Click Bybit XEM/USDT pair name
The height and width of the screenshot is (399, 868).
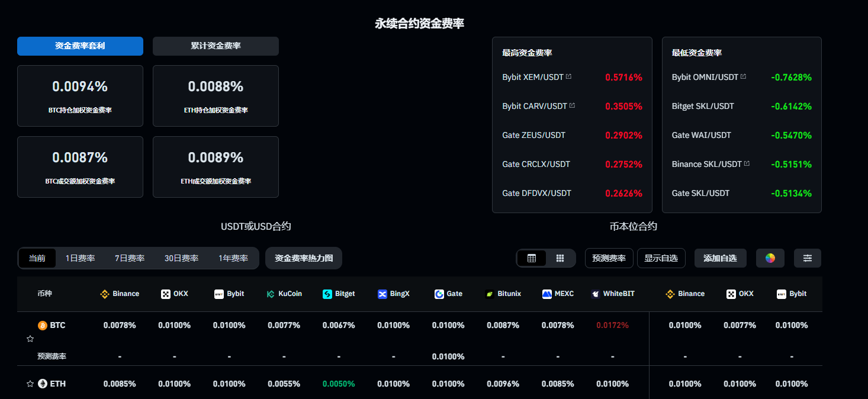[x=532, y=77]
